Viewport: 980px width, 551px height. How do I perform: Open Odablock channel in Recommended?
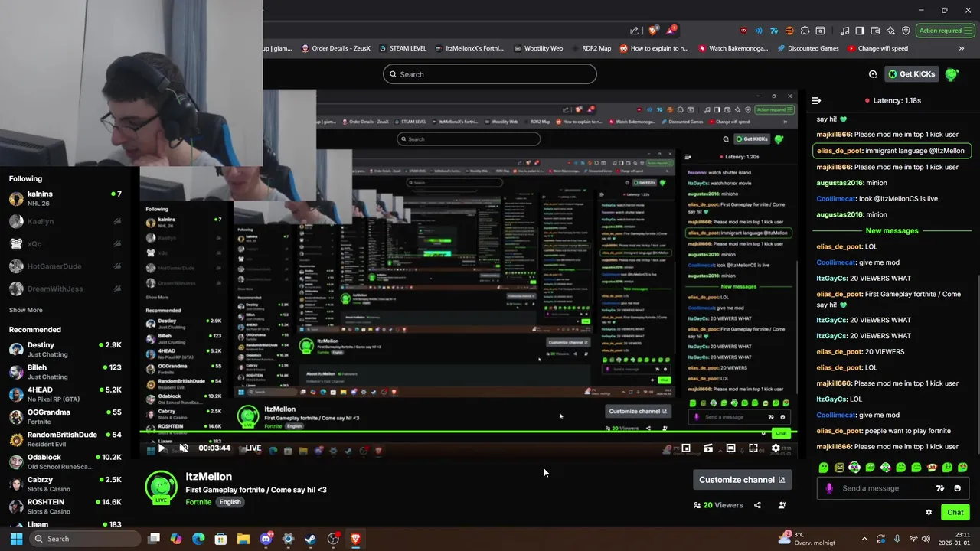(x=65, y=461)
